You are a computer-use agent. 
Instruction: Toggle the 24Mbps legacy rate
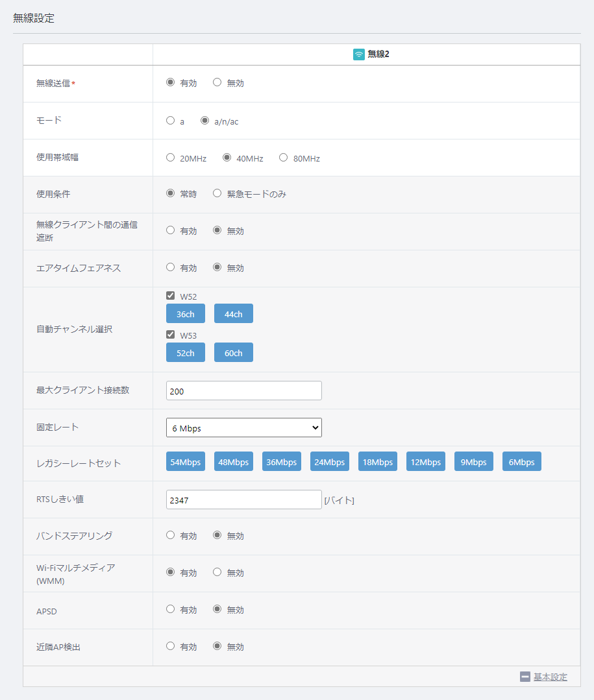coord(330,462)
